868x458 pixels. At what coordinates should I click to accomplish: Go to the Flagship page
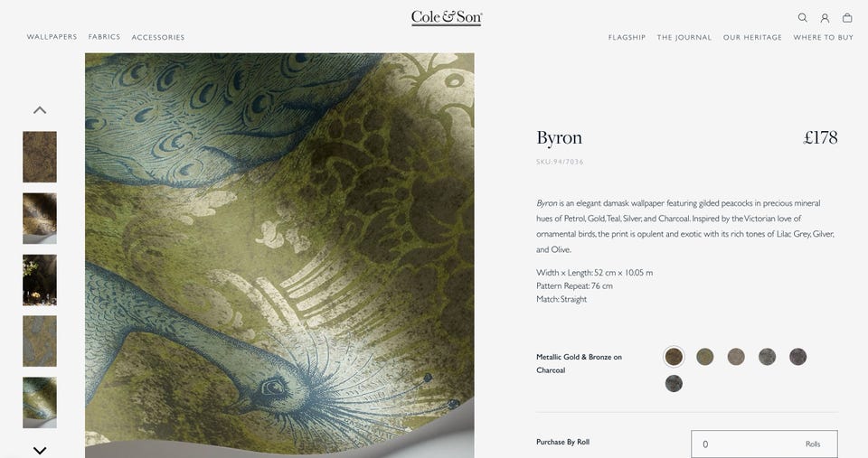click(x=627, y=37)
